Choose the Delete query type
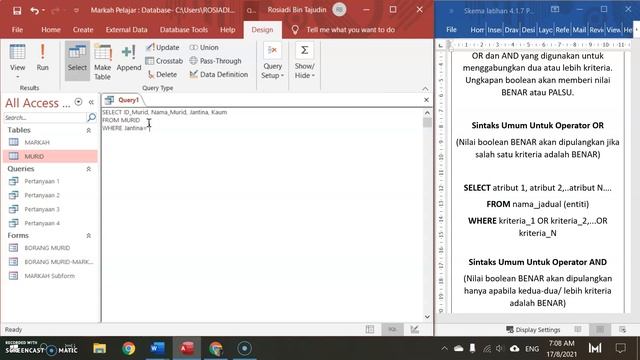The width and height of the screenshot is (640, 360). click(x=162, y=74)
